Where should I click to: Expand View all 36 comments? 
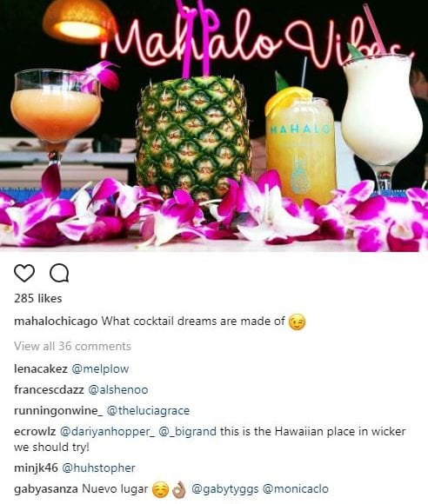(x=73, y=346)
